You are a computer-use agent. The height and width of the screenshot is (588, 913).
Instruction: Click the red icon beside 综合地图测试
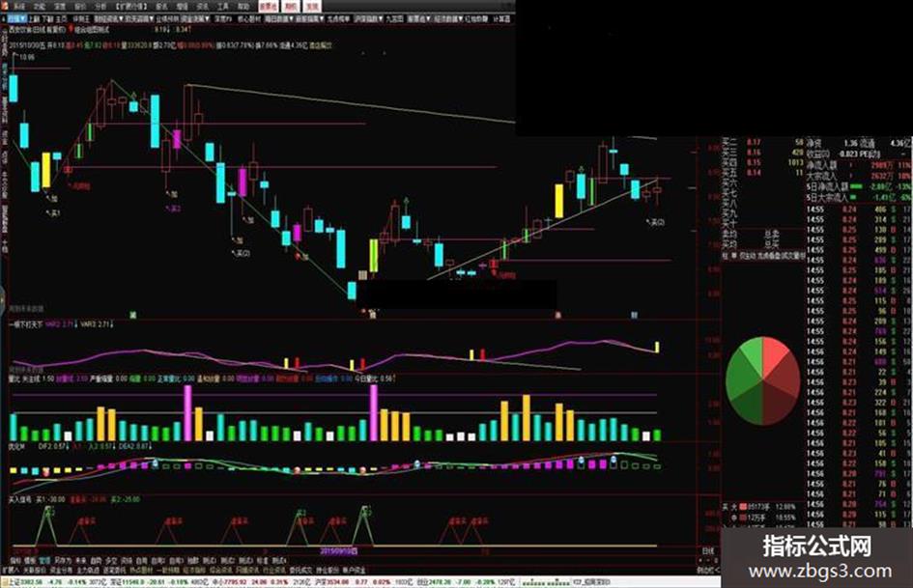71,29
